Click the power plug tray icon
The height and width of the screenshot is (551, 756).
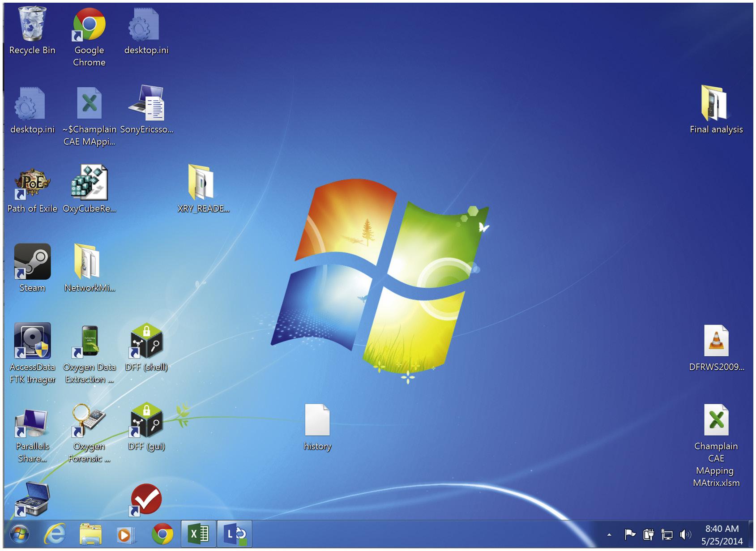click(x=649, y=534)
